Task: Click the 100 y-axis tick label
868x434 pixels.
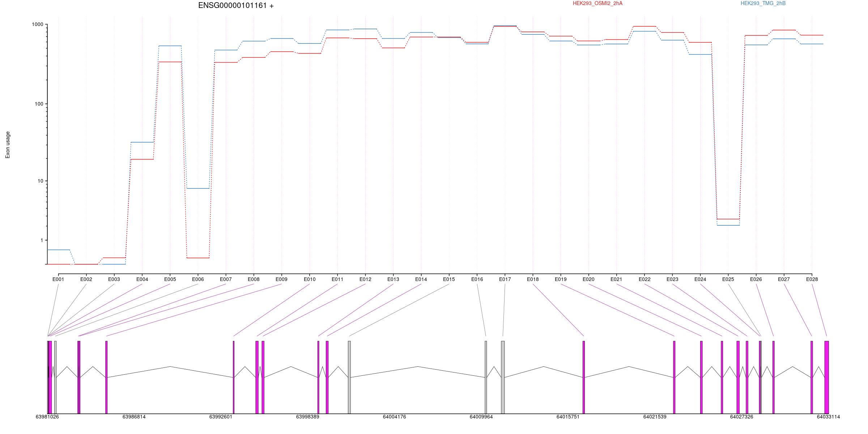Action: (x=39, y=104)
